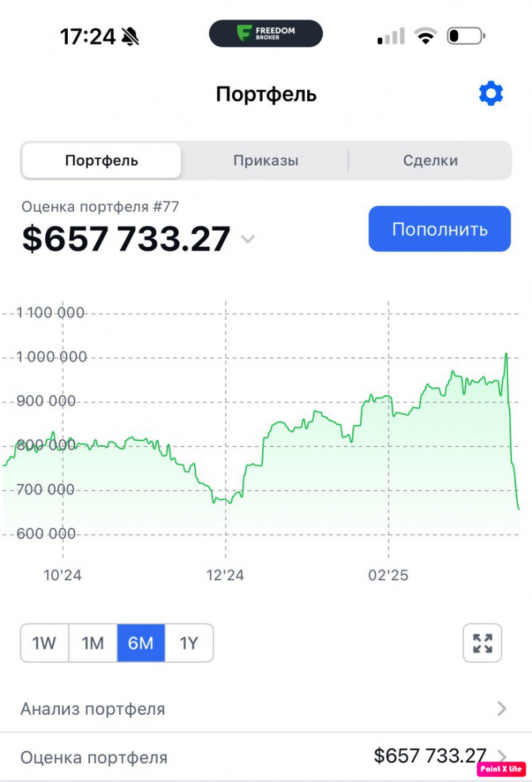
Task: Expand portfolio value dropdown chevron
Action: point(247,239)
